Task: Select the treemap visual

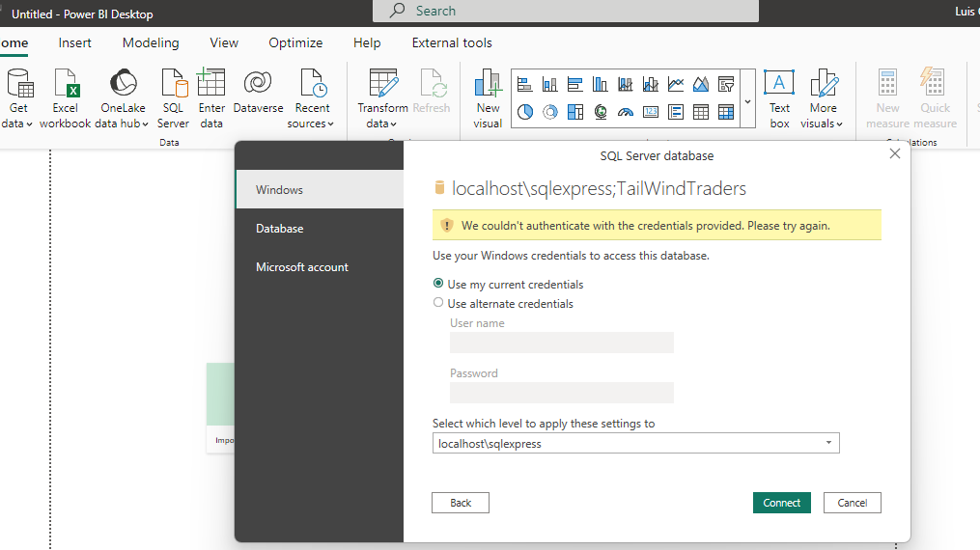Action: point(575,112)
